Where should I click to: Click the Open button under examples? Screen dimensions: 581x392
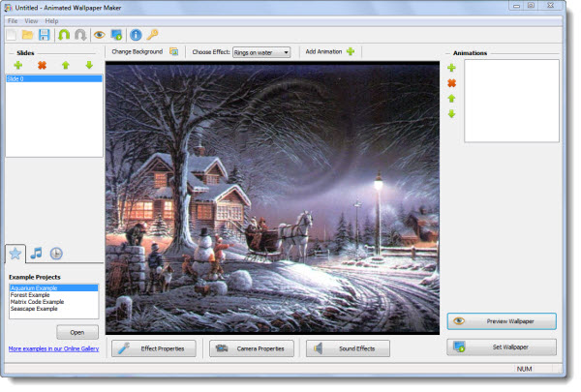77,332
